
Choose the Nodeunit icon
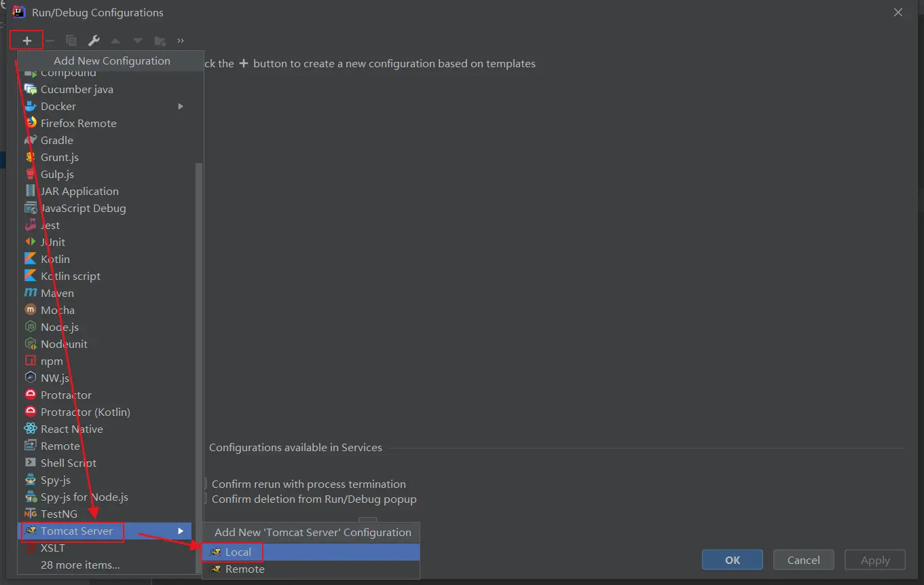[x=31, y=344]
